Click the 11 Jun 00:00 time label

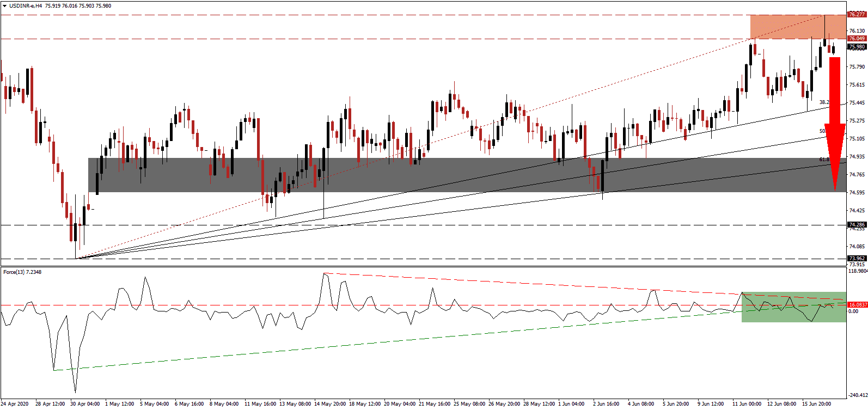click(747, 404)
